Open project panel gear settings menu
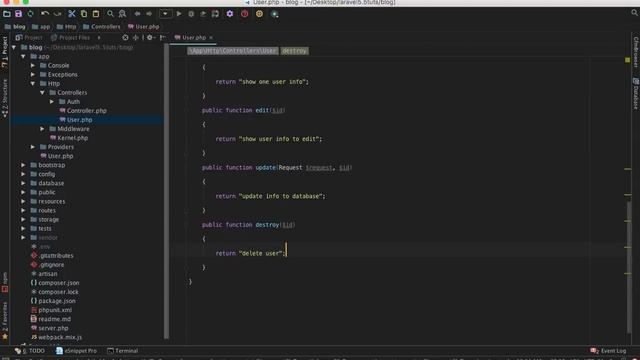This screenshot has height=360, width=640. 150,38
